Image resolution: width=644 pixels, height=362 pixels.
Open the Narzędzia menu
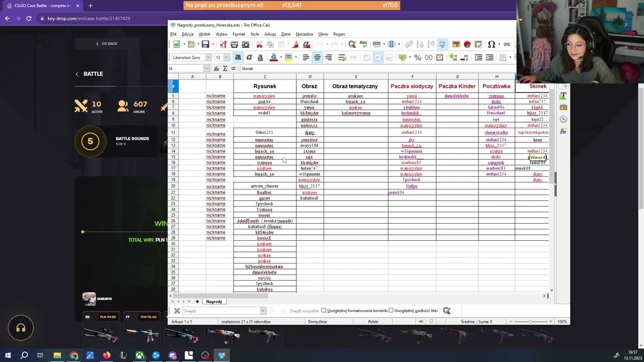coord(304,34)
